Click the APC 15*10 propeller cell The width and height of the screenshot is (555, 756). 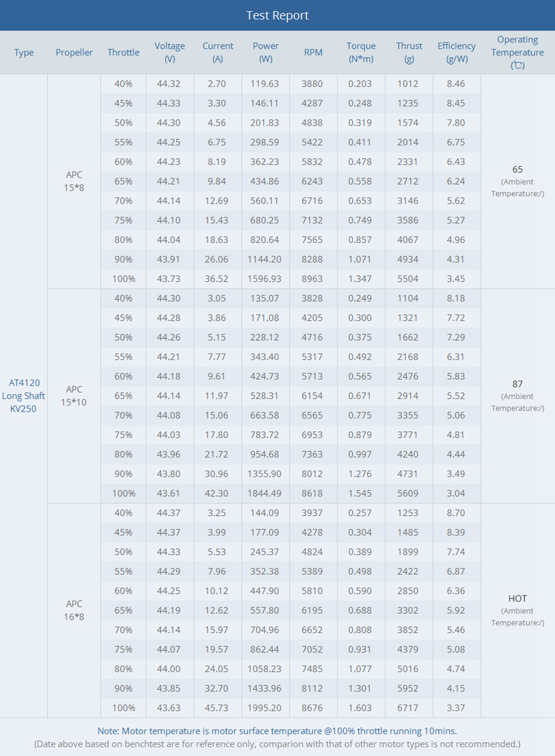(74, 396)
